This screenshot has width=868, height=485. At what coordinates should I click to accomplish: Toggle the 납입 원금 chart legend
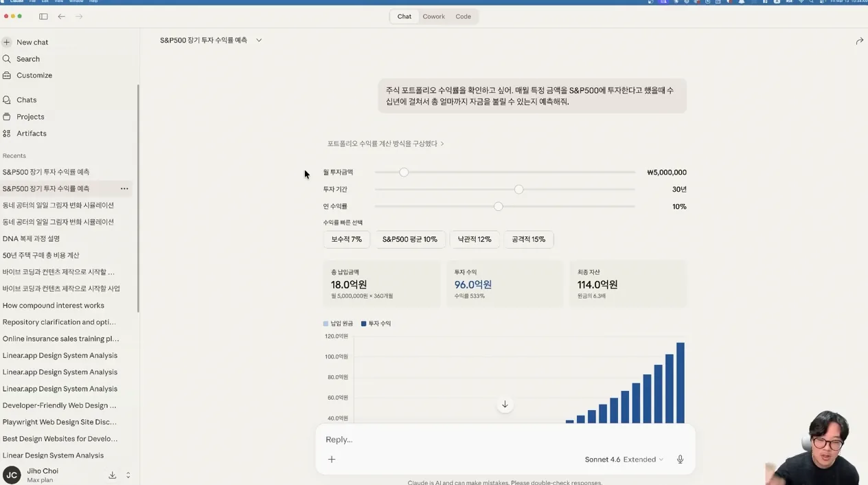338,324
